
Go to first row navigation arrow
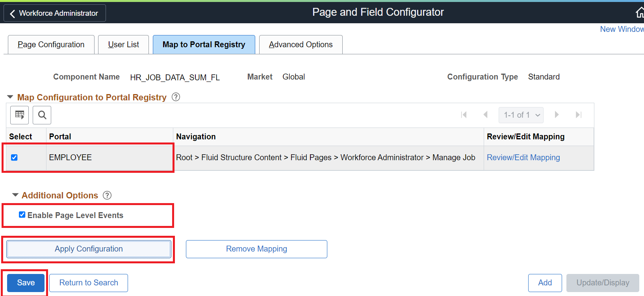[x=464, y=115]
